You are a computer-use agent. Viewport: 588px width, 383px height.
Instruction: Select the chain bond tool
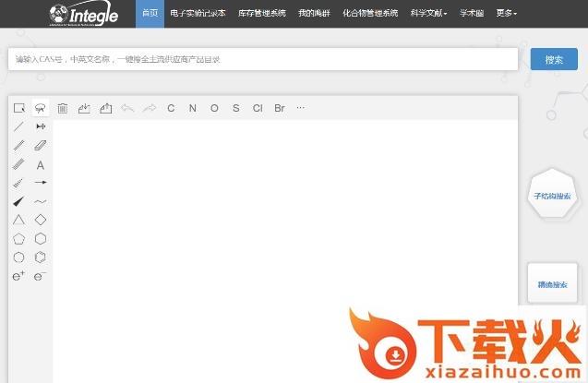(x=41, y=126)
